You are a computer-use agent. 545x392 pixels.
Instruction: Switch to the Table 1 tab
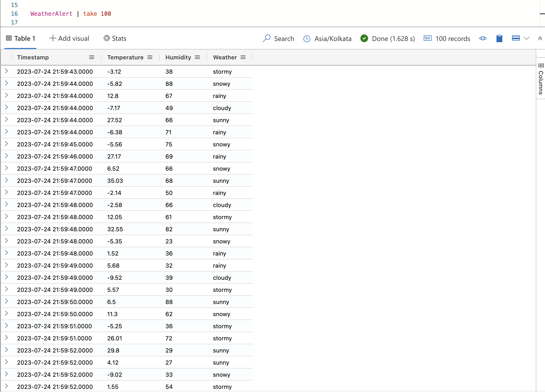(x=21, y=38)
